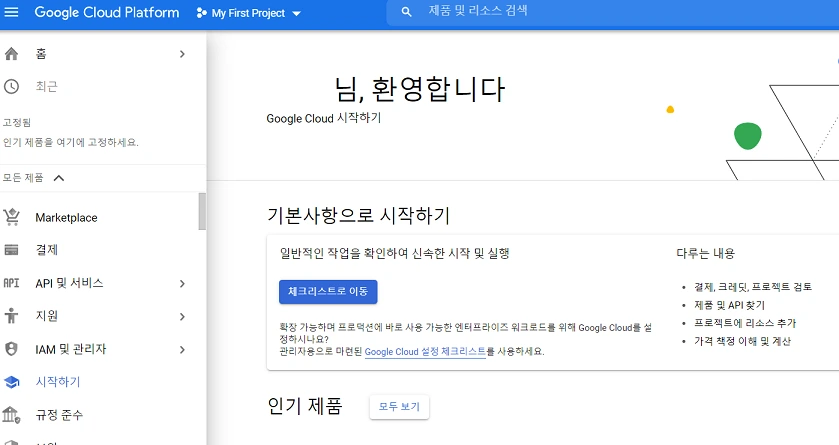Click the 프로젝트에 리소스 추가 bullet
This screenshot has height=445, width=839.
point(745,323)
